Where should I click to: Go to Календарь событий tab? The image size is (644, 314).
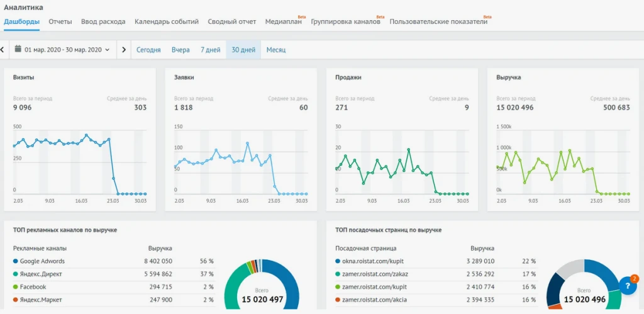click(166, 21)
